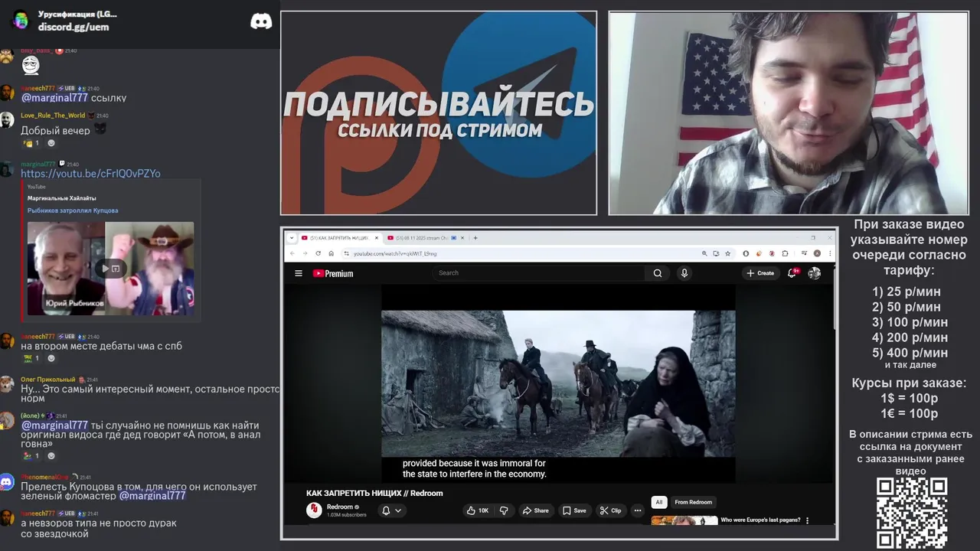Open the tab search dropdown arrow
The height and width of the screenshot is (551, 980).
pyautogui.click(x=291, y=238)
